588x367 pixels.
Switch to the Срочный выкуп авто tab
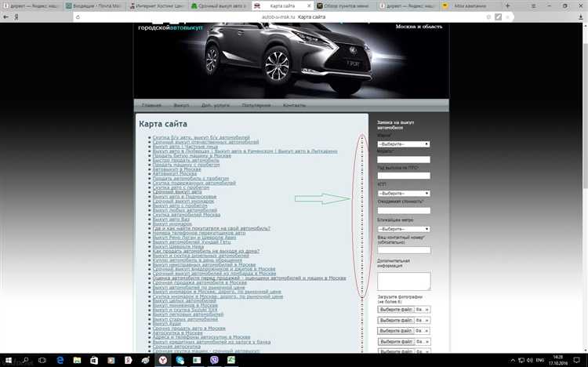click(222, 5)
